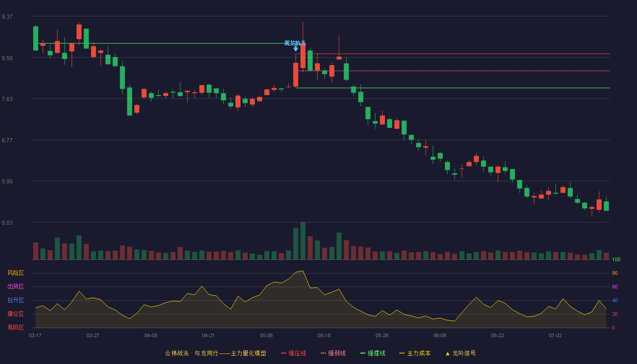Click the green 100 indicator scale value
The height and width of the screenshot is (364, 637).
point(616,260)
